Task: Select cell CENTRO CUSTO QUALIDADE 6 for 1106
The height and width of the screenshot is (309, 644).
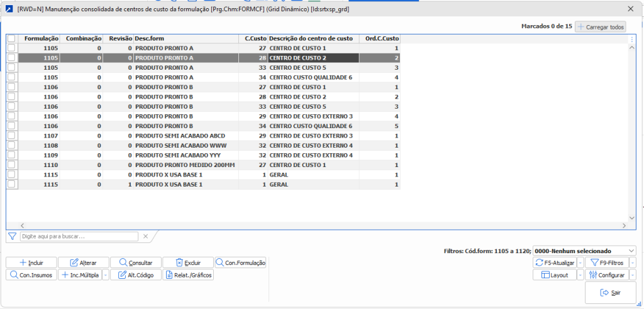Action: click(314, 126)
